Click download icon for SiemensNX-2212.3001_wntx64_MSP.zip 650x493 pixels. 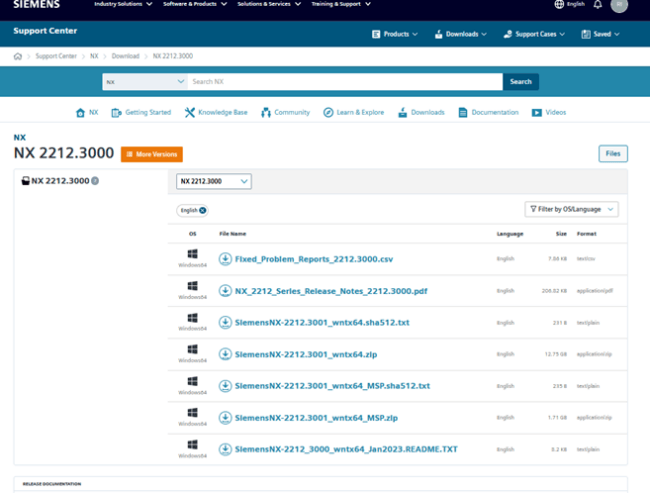(x=225, y=418)
